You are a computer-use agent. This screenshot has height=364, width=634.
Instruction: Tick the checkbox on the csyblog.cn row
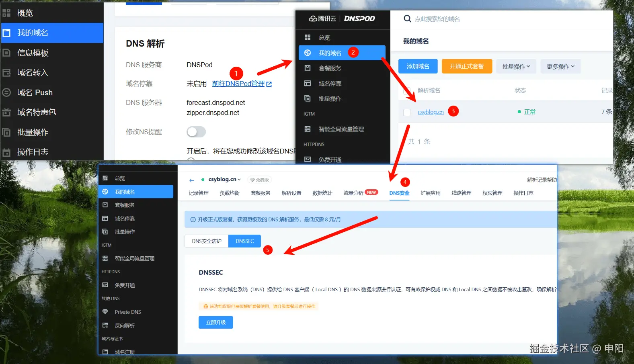click(407, 112)
